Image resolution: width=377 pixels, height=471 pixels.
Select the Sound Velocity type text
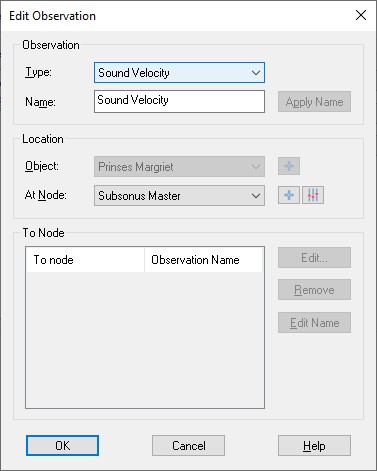(134, 73)
